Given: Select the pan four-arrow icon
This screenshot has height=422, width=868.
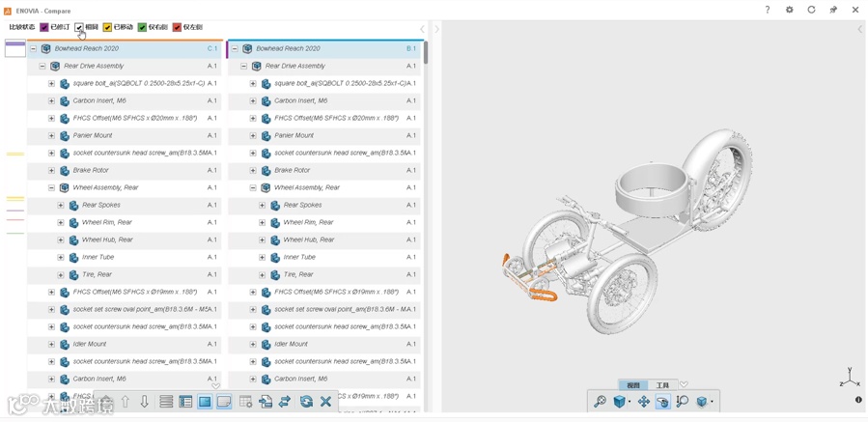Looking at the screenshot, I should [644, 402].
